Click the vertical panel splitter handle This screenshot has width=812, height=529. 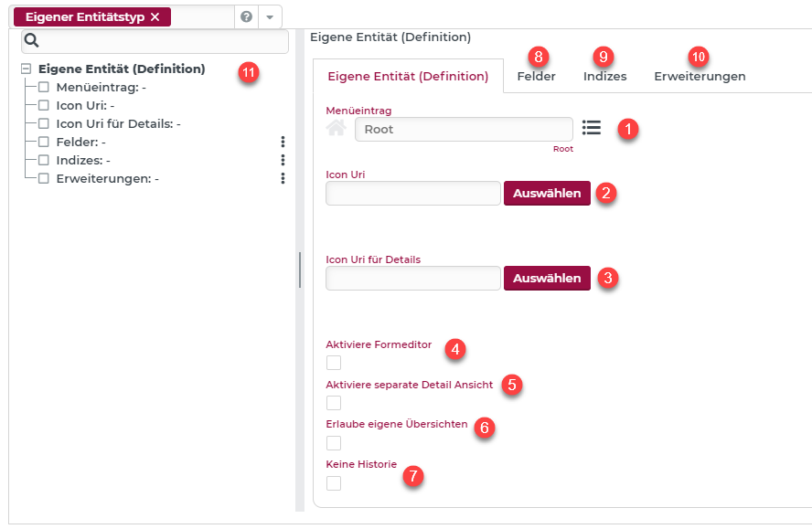(299, 270)
